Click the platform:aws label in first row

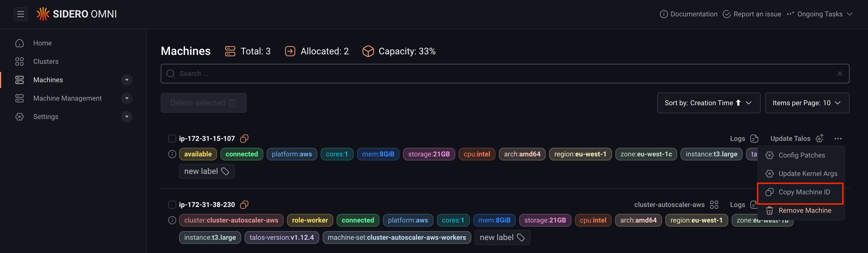tap(292, 154)
